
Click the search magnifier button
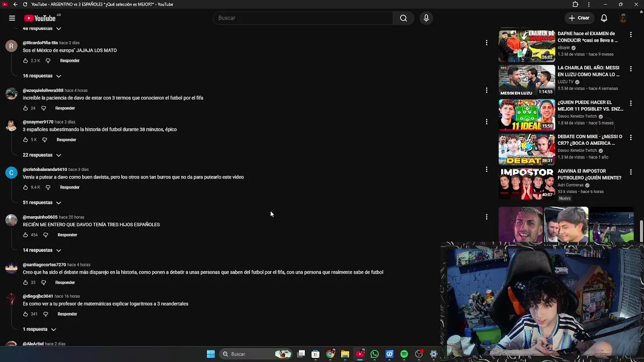click(x=404, y=18)
